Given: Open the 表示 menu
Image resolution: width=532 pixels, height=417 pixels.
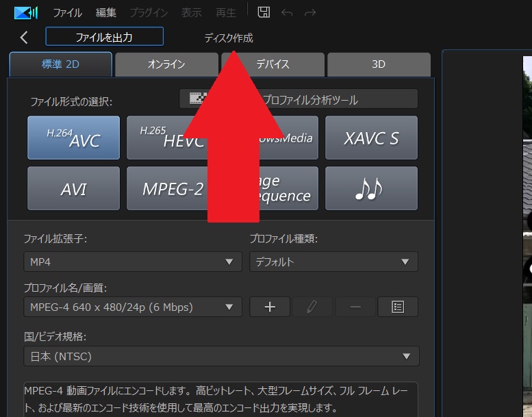Looking at the screenshot, I should point(191,13).
